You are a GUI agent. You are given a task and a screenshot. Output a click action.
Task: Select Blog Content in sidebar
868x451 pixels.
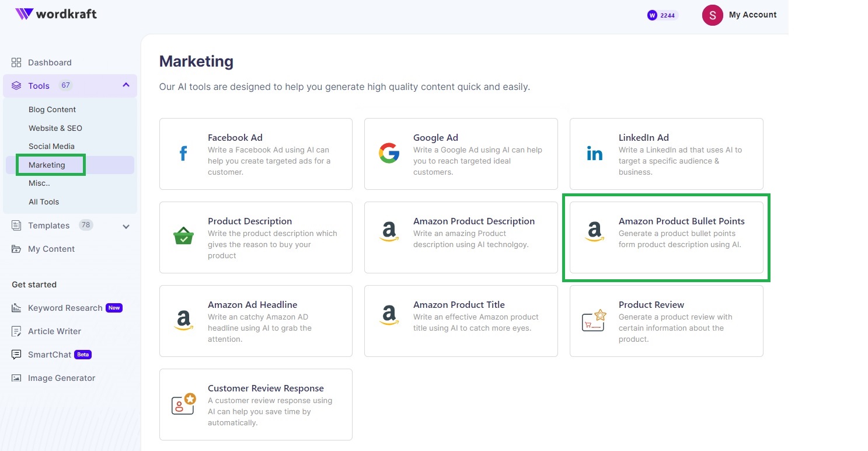52,109
